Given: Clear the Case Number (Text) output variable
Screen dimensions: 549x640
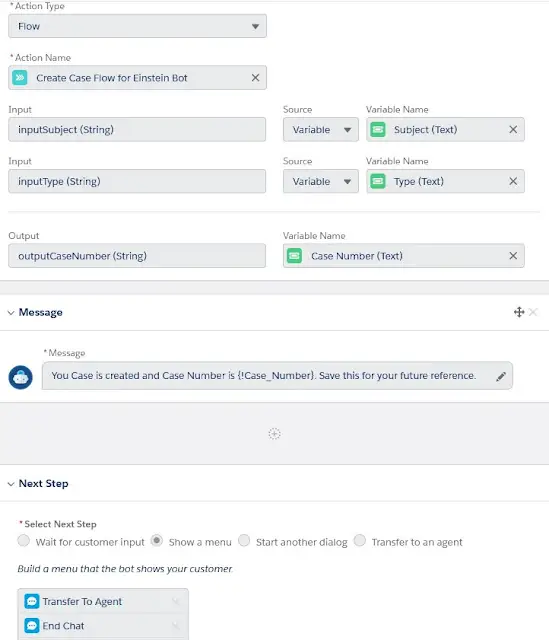Looking at the screenshot, I should click(513, 256).
